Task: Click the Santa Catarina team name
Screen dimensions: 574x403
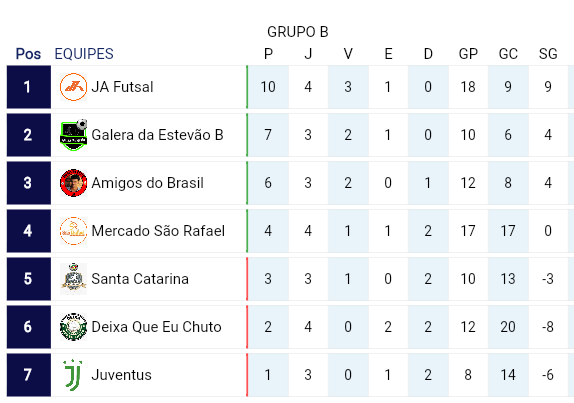Action: tap(140, 279)
